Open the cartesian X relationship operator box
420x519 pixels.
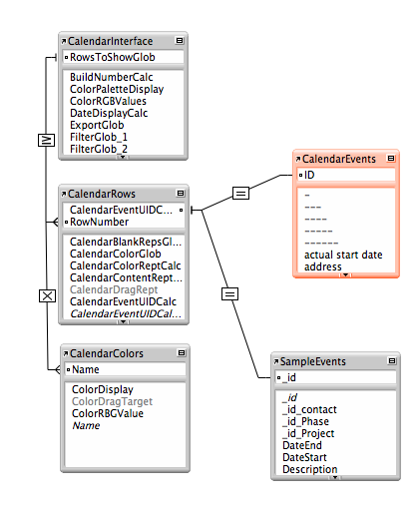click(x=47, y=295)
